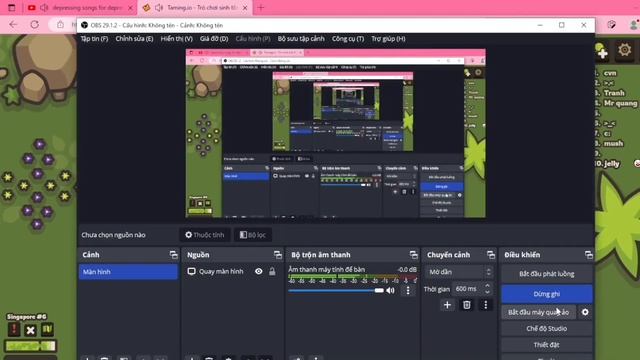Toggle the lock on Quay màn hình
Image resolution: width=640 pixels, height=360 pixels.
[272, 271]
